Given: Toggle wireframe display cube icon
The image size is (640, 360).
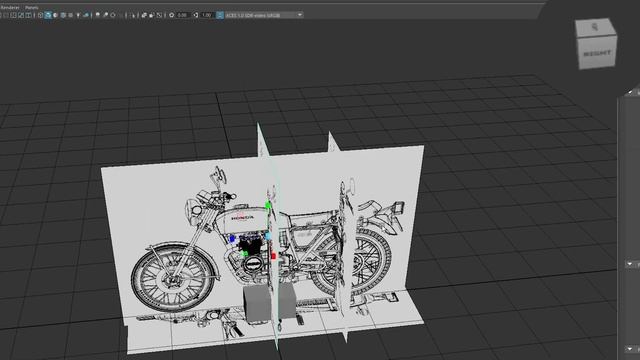Looking at the screenshot, I should click(40, 15).
